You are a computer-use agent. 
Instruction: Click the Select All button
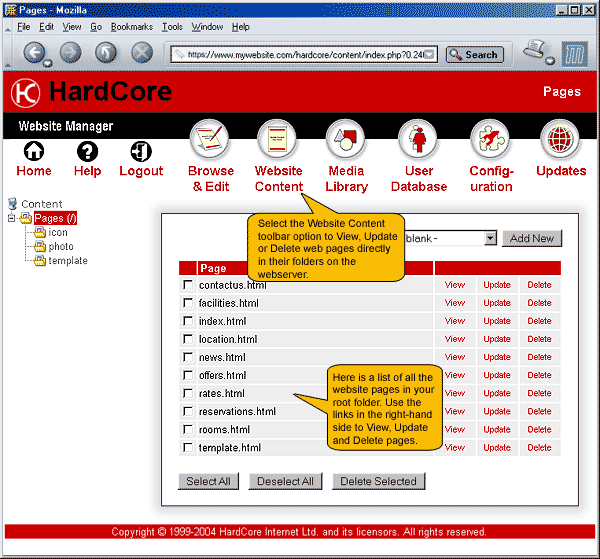(209, 481)
